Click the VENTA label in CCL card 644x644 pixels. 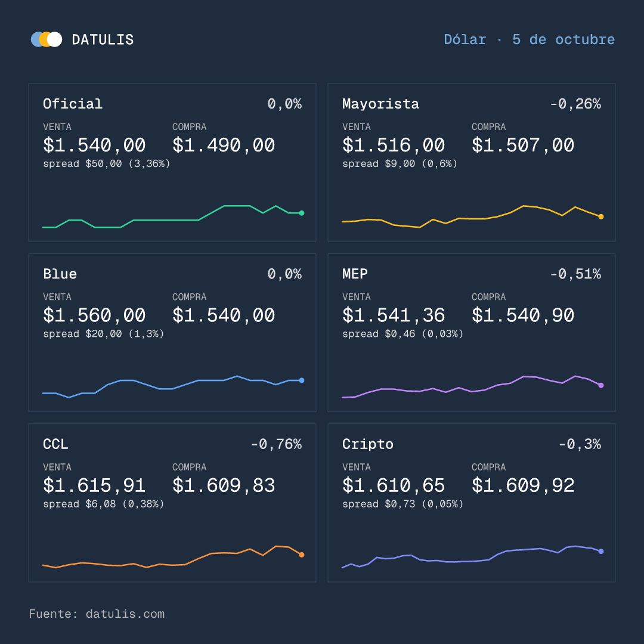click(x=57, y=466)
